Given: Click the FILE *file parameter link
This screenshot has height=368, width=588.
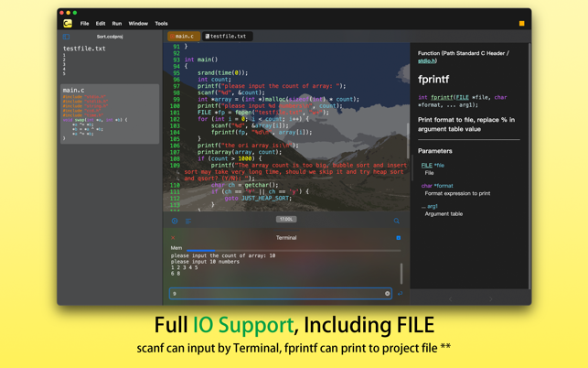Looking at the screenshot, I should click(x=433, y=165).
